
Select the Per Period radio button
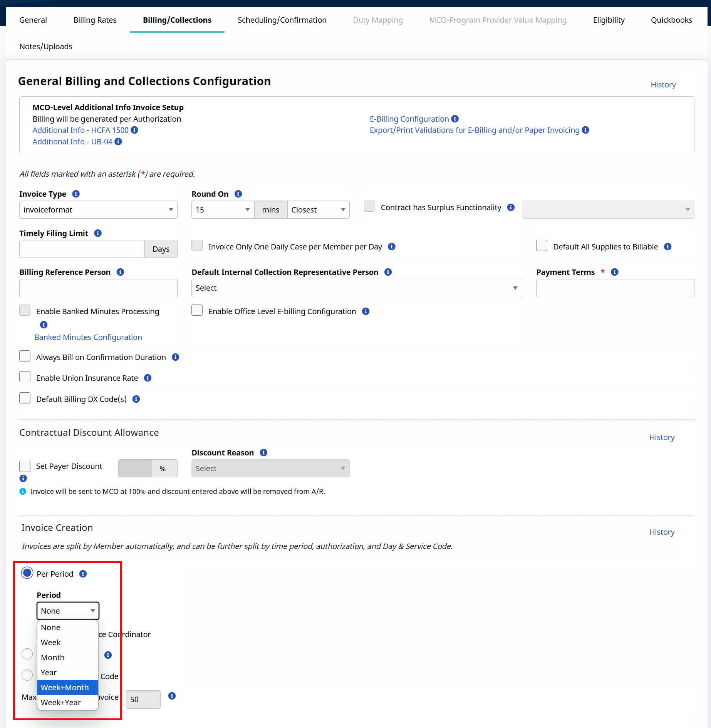pyautogui.click(x=27, y=573)
